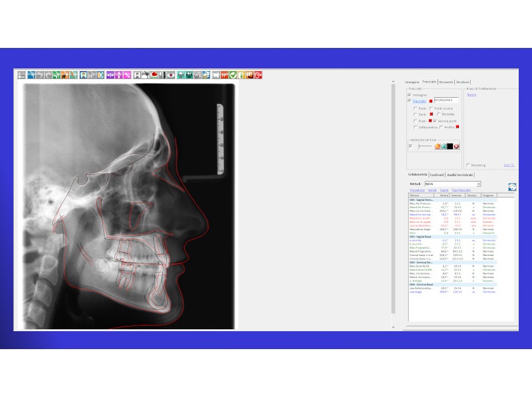Click the ppt export icon in toolbar
This screenshot has width=532, height=399.
(225, 75)
